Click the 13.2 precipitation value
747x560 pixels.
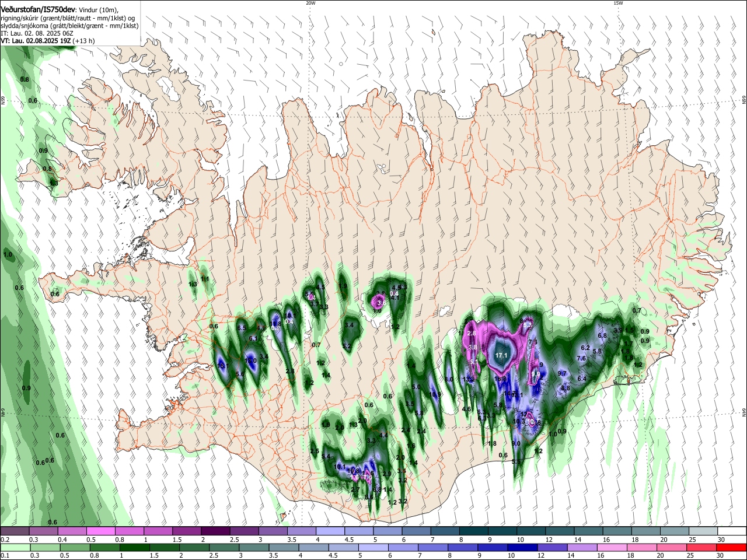(468, 379)
